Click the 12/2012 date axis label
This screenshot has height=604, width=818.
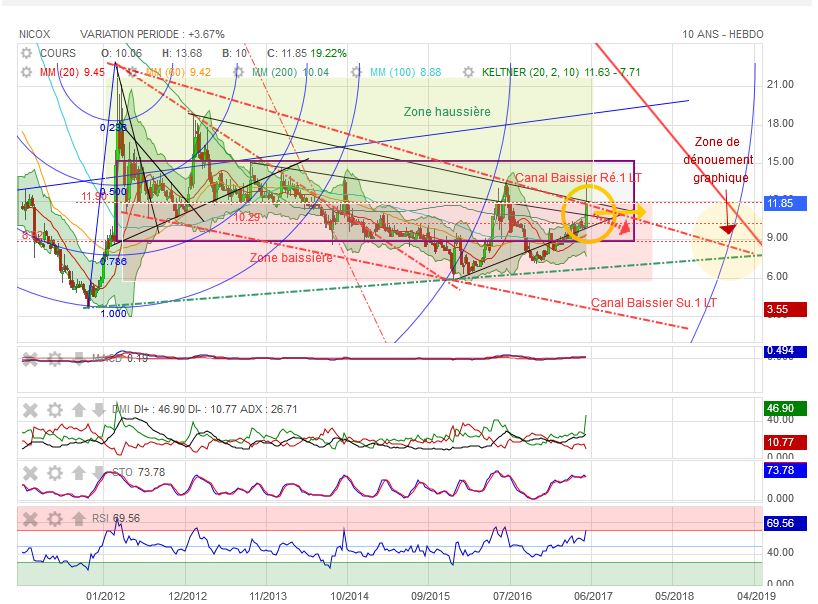(x=187, y=596)
